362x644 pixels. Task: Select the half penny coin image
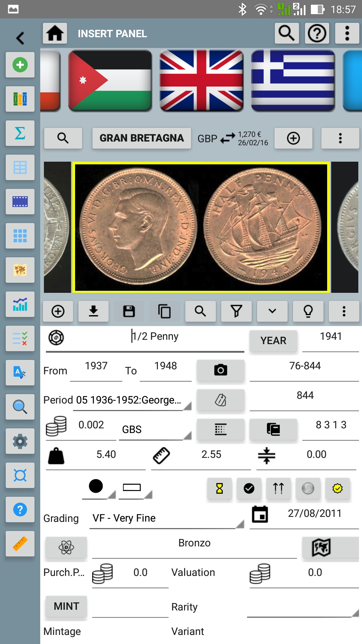[x=201, y=227]
